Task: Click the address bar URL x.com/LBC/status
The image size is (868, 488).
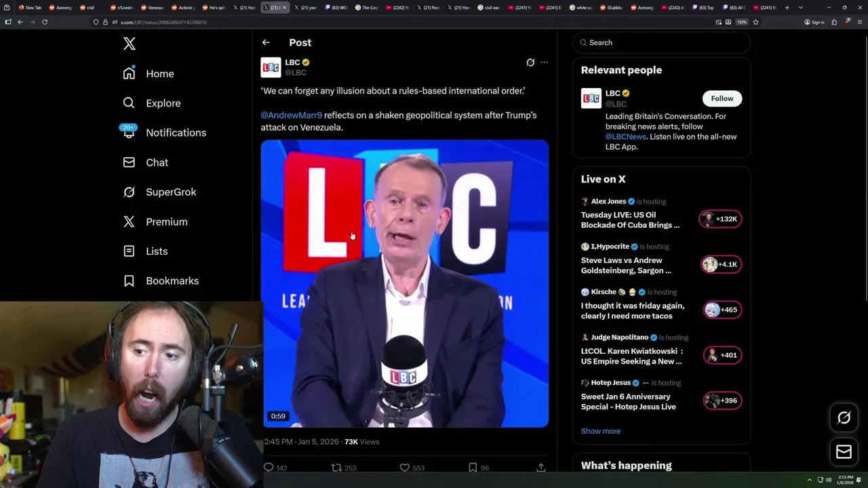Action: coord(163,22)
